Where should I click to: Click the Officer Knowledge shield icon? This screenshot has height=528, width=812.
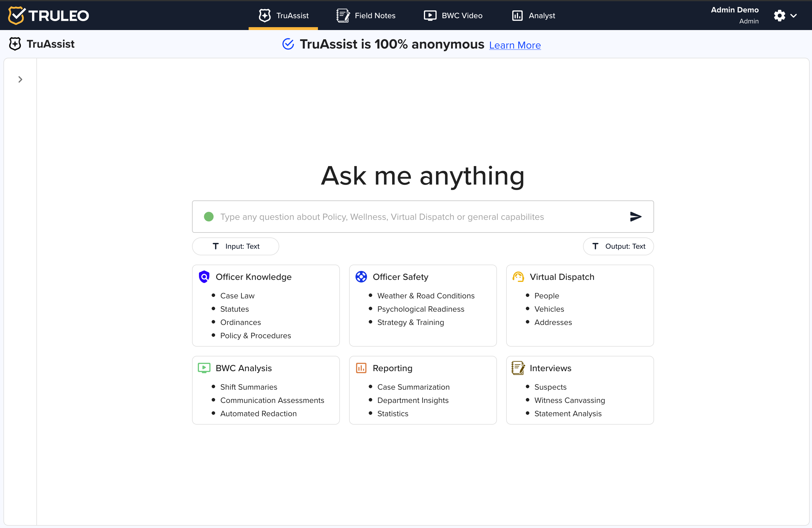204,277
